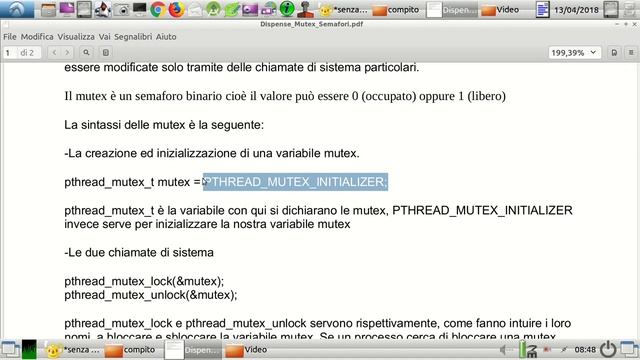This screenshot has height=360, width=640.
Task: Click highlighted PTHREAD_MUTEX_INITIALIZER; text
Action: [x=296, y=182]
